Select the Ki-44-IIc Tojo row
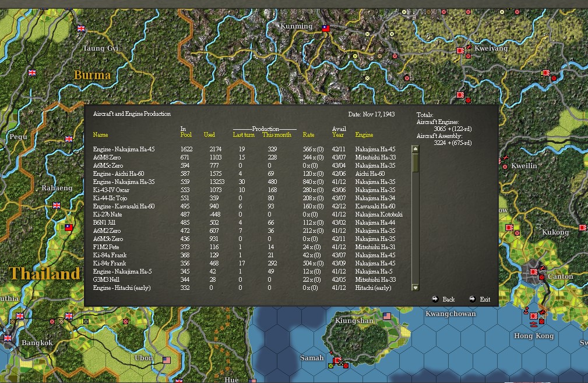The width and height of the screenshot is (588, 383). [248, 198]
